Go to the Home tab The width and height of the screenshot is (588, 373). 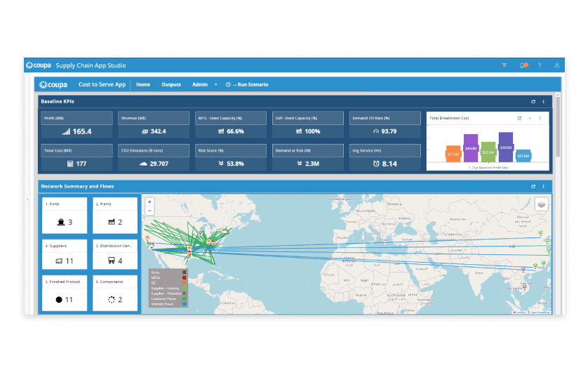pyautogui.click(x=143, y=85)
